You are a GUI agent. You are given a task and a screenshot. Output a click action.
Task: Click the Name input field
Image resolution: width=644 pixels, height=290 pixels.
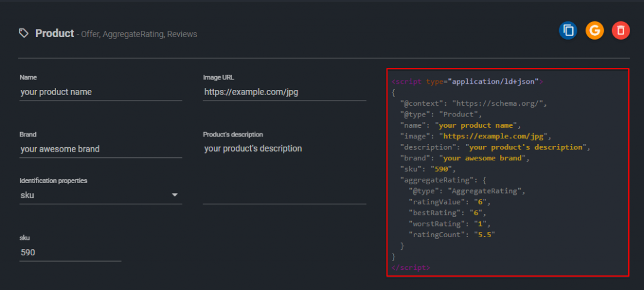101,92
